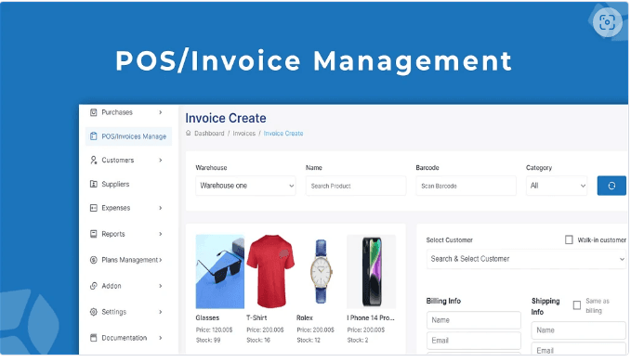Click the Purchases cart icon in sidebar
Screen dimensions: 644x362
click(x=94, y=112)
